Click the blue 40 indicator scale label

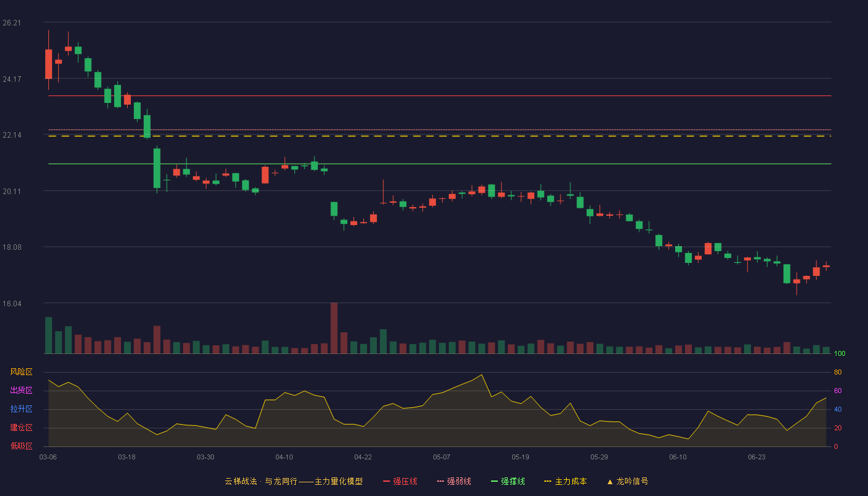pyautogui.click(x=838, y=409)
